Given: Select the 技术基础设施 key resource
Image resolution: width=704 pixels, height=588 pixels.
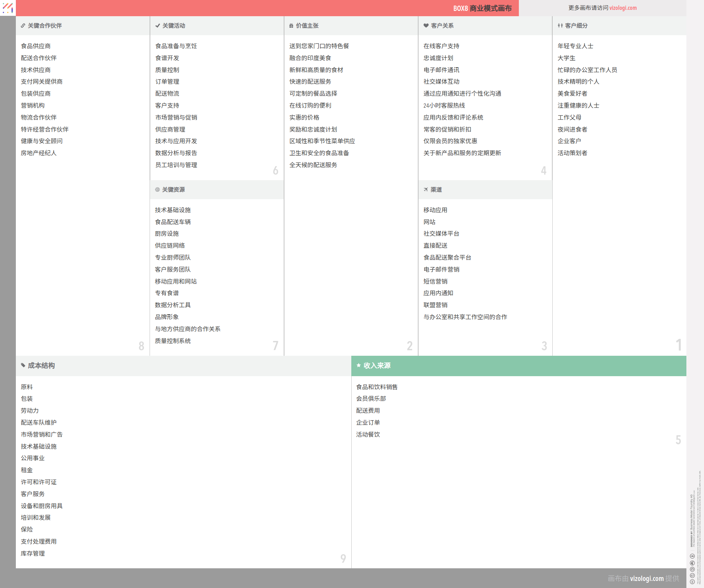Looking at the screenshot, I should (172, 210).
